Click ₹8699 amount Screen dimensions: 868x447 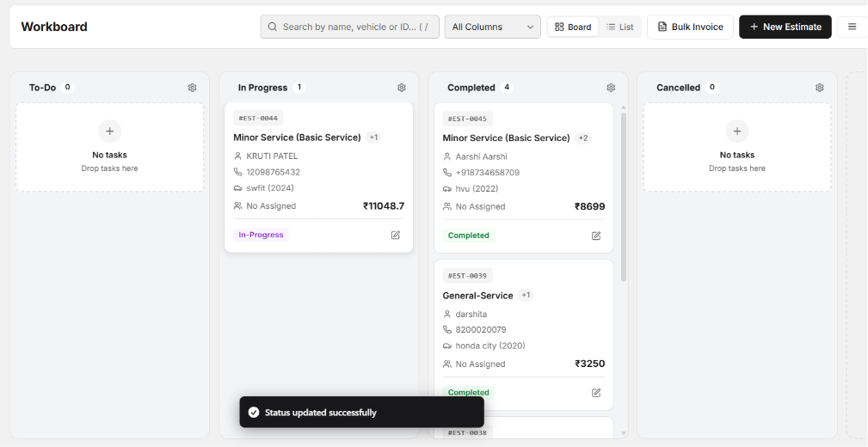[x=589, y=206]
